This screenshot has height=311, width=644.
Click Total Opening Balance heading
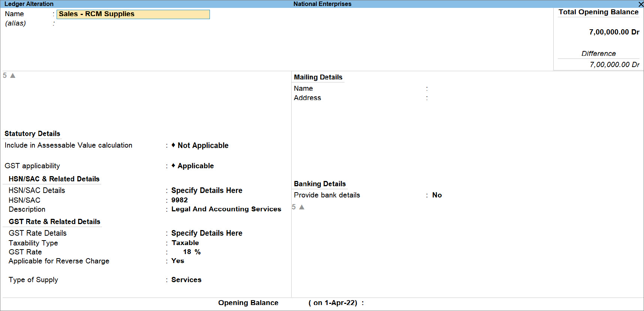click(x=599, y=12)
